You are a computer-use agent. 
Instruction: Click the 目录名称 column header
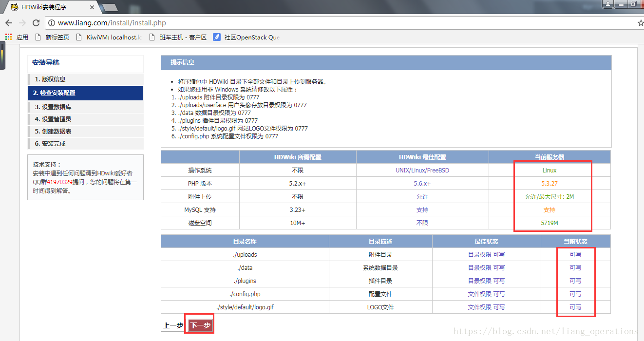(x=245, y=242)
